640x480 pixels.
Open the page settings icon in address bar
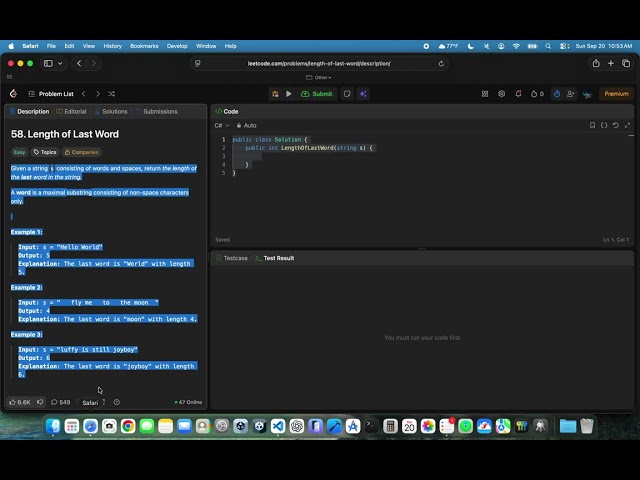(x=198, y=63)
